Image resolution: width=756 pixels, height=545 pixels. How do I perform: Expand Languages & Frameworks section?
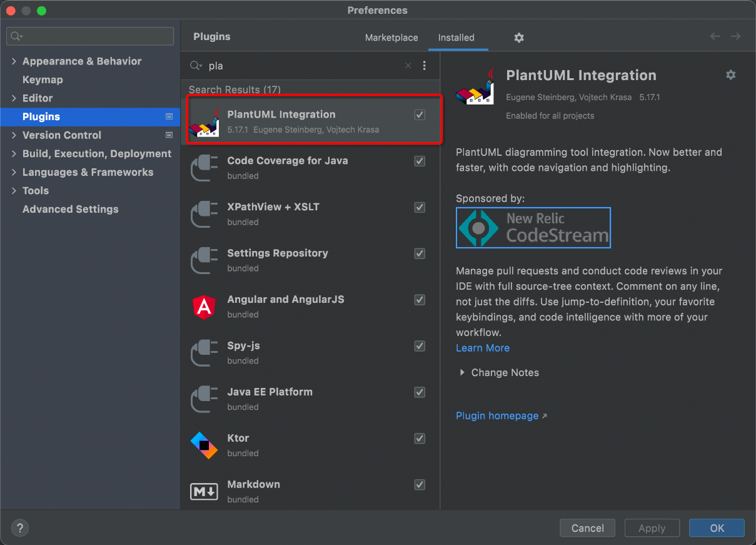click(14, 172)
